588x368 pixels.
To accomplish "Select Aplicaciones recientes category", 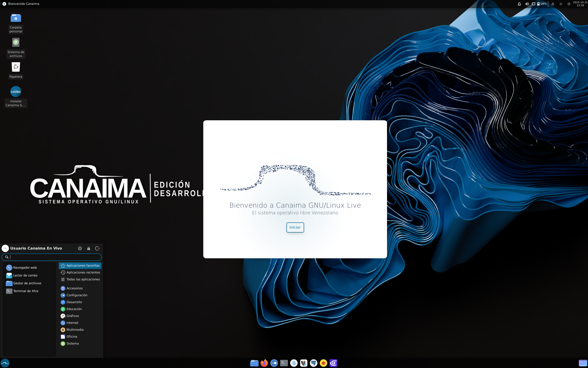I will [80, 272].
